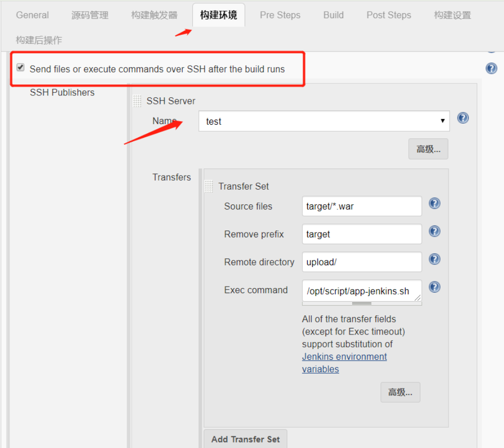Open help icon beside Source files
The image size is (504, 448).
coord(434,203)
